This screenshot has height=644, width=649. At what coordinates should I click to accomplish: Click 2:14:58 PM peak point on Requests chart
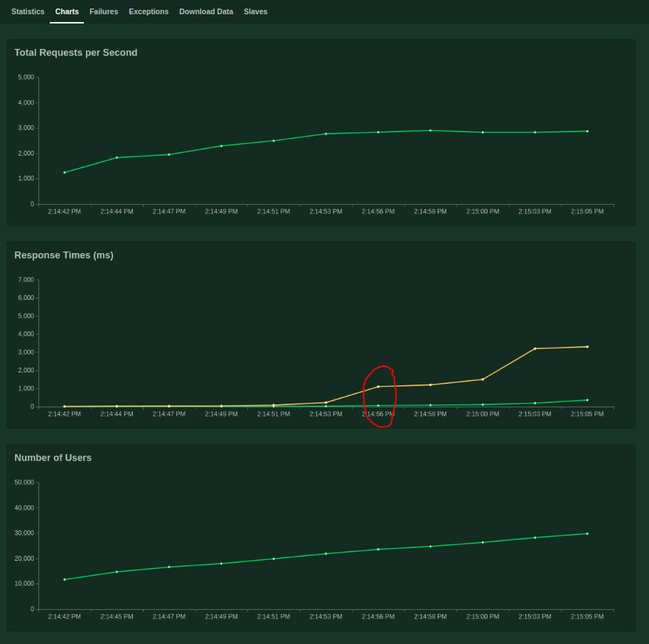430,131
